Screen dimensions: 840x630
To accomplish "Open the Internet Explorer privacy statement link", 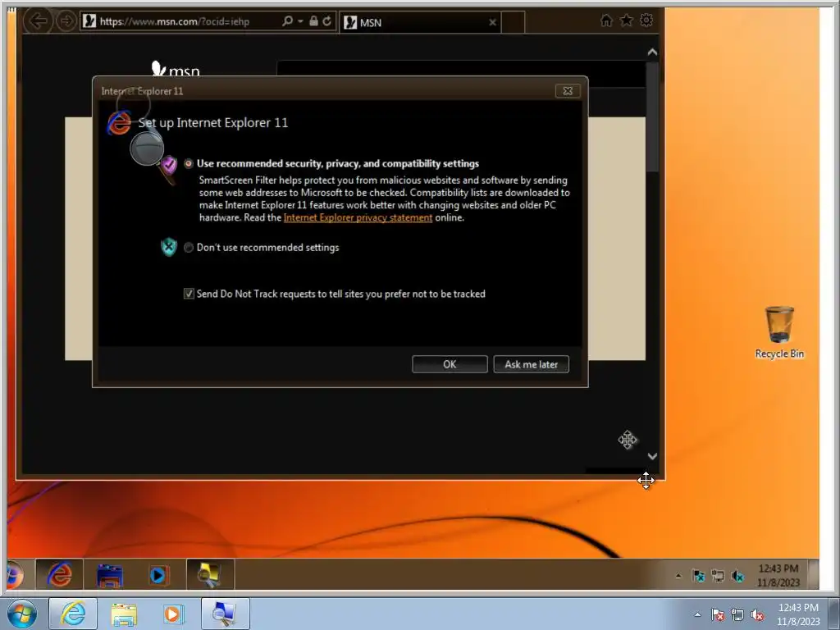I will (x=358, y=217).
